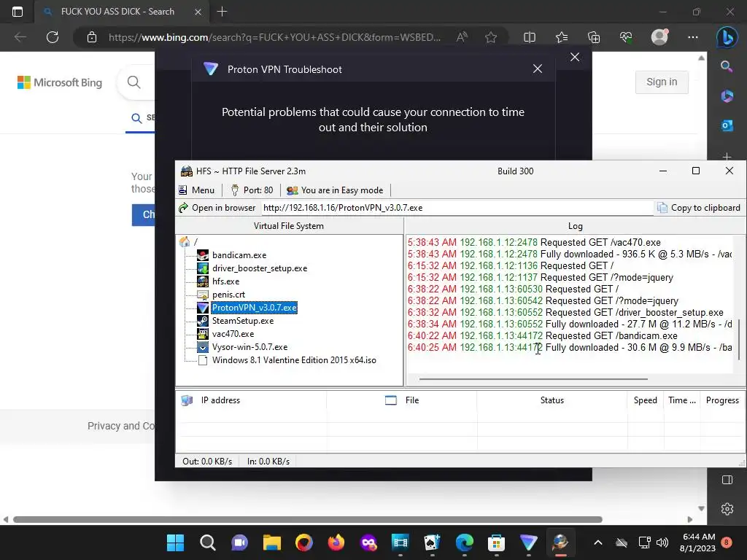This screenshot has height=560, width=747.
Task: Select Vysor-win-5.0.7.exe in file tree
Action: (249, 347)
